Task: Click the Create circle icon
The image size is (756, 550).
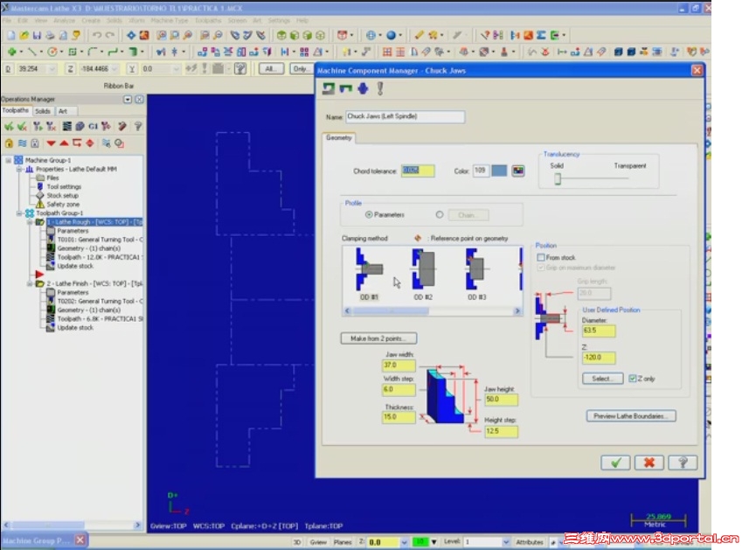Action: [52, 51]
